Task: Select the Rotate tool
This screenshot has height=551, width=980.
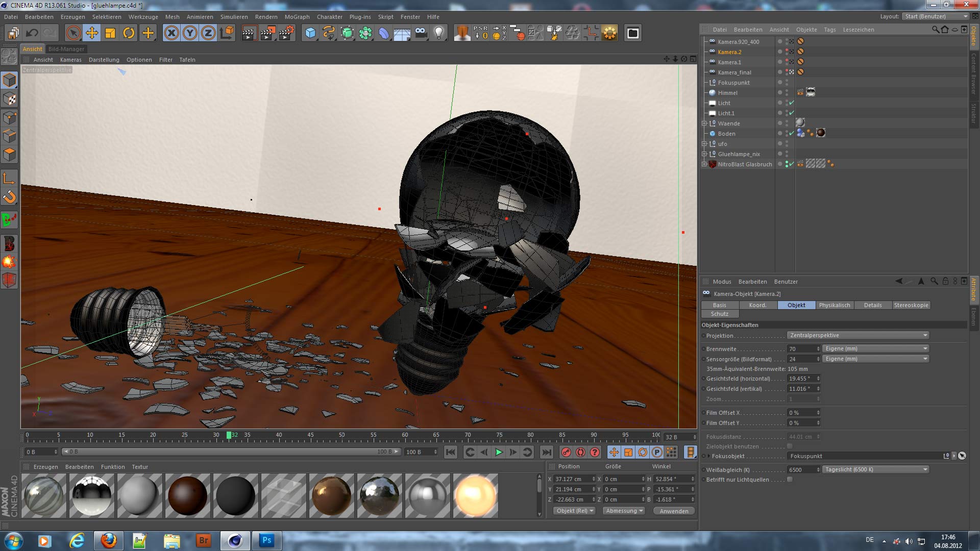Action: pos(129,33)
